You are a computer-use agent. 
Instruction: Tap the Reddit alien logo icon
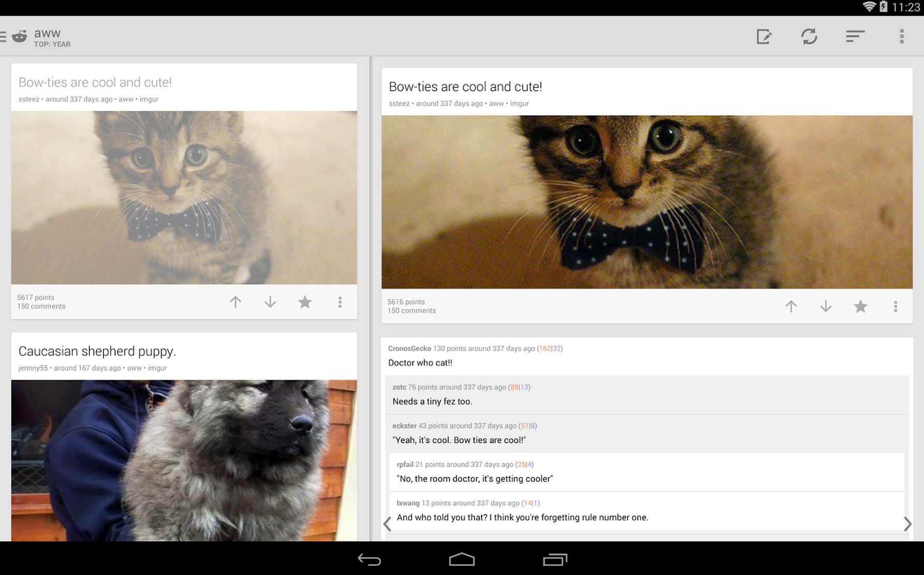click(x=20, y=36)
